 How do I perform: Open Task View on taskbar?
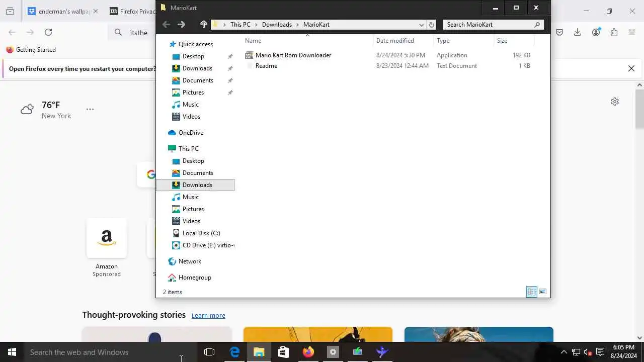209,352
